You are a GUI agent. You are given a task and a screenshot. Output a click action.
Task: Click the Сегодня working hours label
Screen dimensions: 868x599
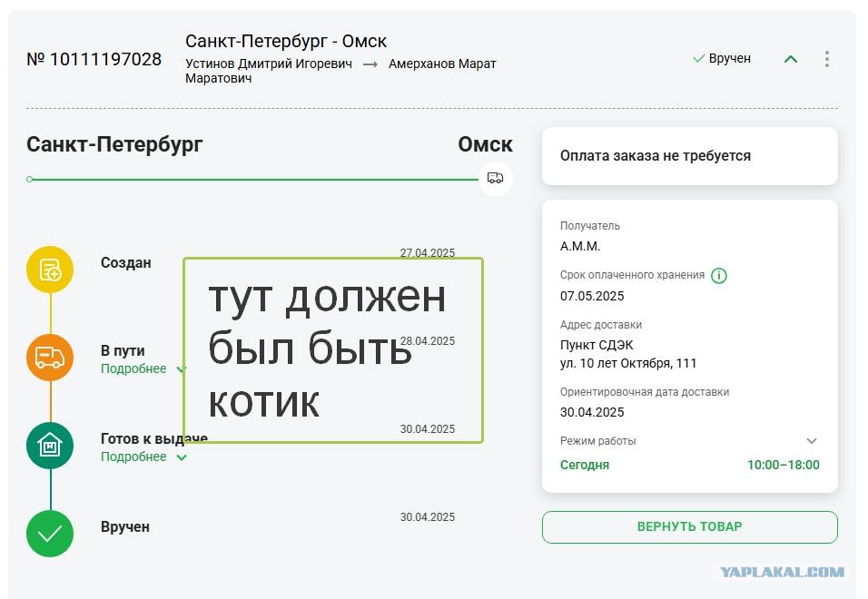[x=585, y=466]
